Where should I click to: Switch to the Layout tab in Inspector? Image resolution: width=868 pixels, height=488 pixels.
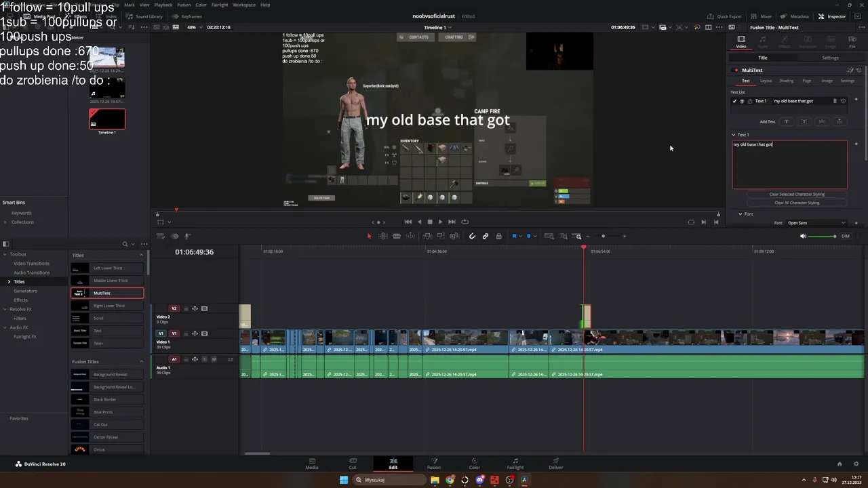click(766, 81)
